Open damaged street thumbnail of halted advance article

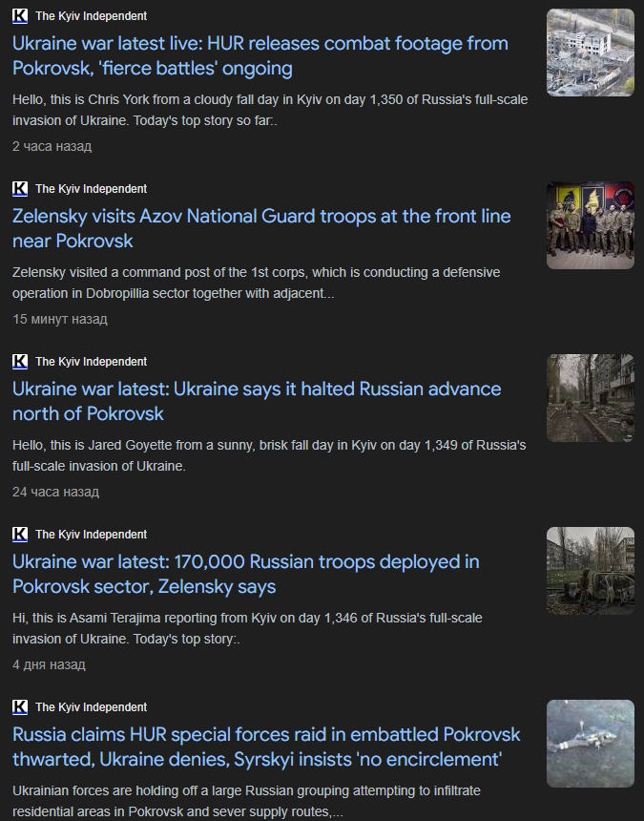[x=591, y=398]
